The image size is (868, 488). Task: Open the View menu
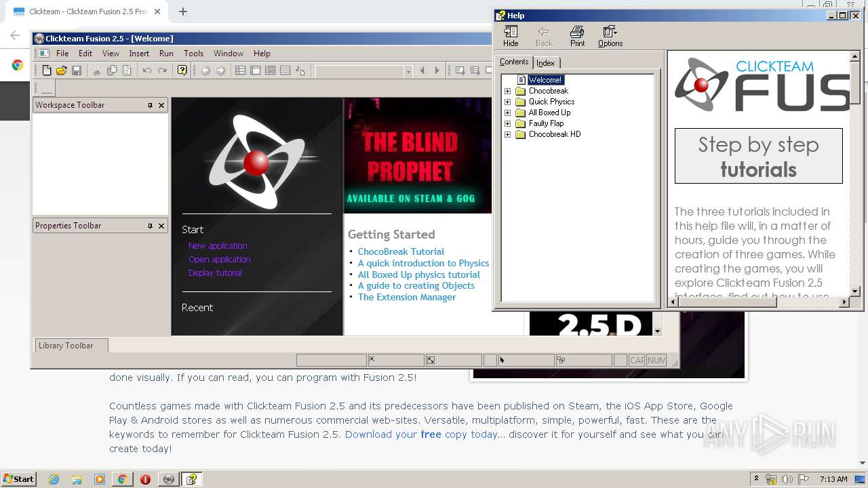pyautogui.click(x=111, y=54)
